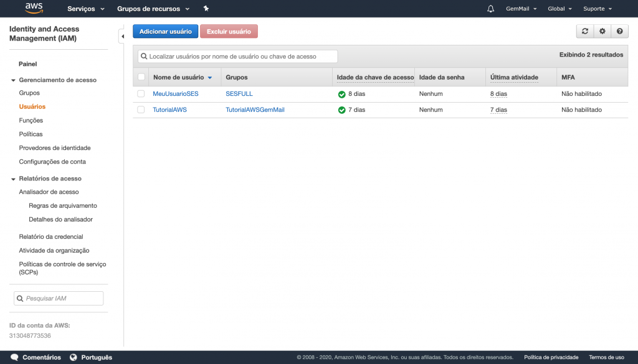Open the Grupos de recursos dropdown
The image size is (638, 364).
tap(153, 9)
